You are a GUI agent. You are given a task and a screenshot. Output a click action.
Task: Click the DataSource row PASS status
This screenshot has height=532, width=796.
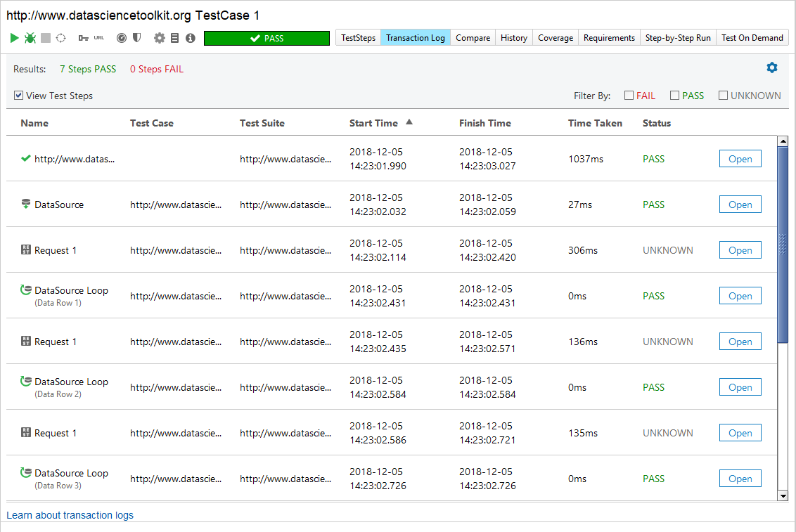tap(653, 205)
